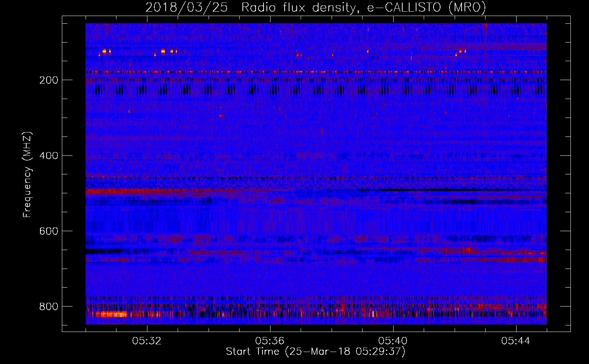
Task: Click the 05:32 time tick label
Action: click(x=147, y=341)
